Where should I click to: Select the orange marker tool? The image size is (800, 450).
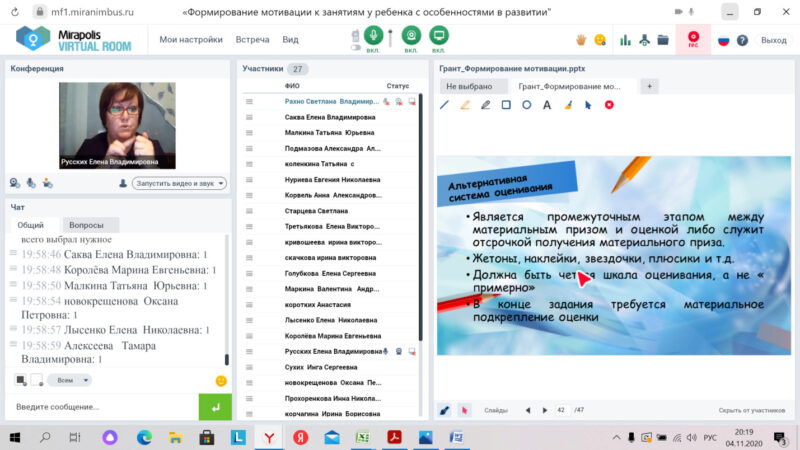point(465,105)
